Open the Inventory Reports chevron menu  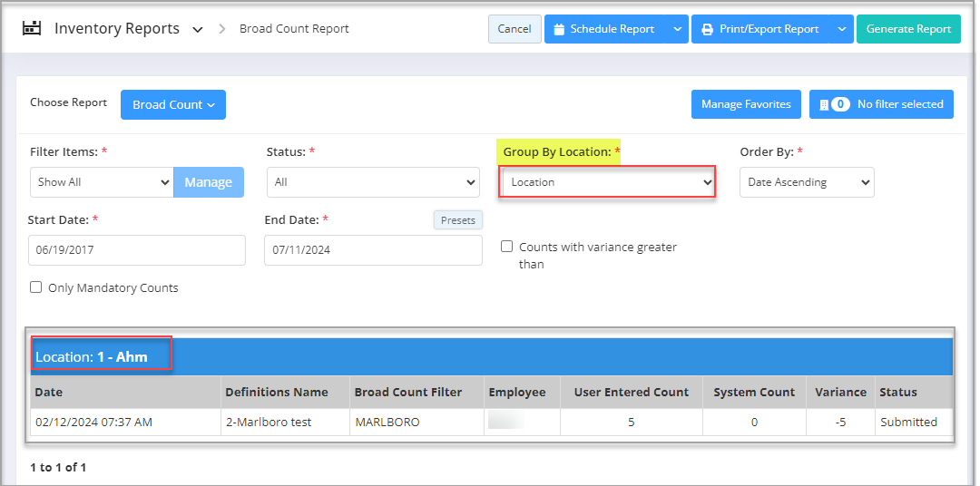pos(198,29)
